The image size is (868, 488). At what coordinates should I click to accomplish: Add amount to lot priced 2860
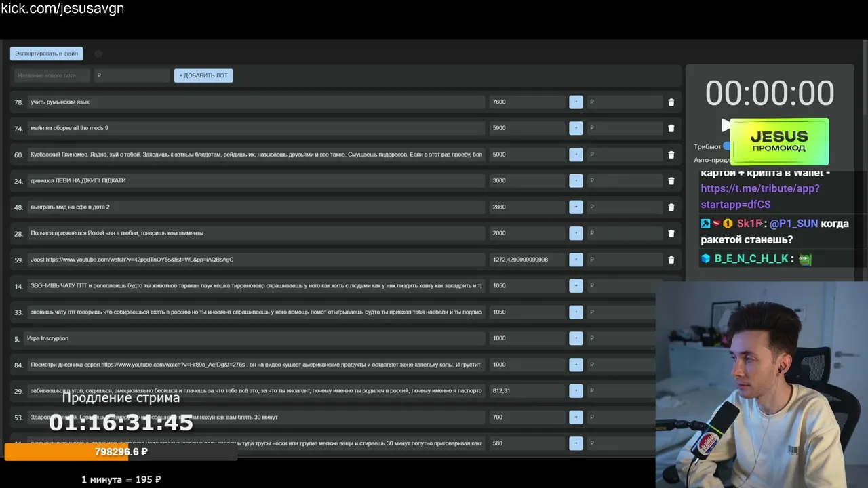click(576, 207)
